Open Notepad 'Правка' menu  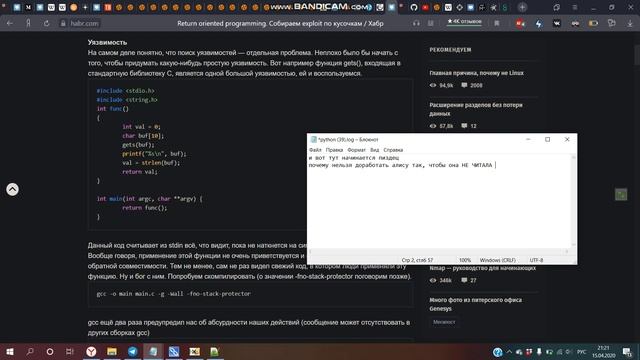[x=334, y=150]
